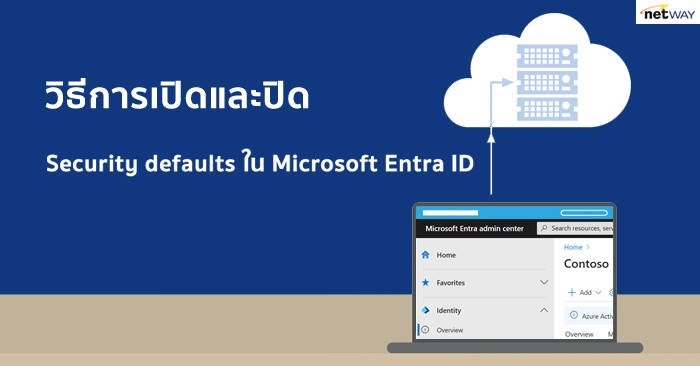This screenshot has width=700, height=366.
Task: Click the Favorites star icon
Action: point(425,283)
